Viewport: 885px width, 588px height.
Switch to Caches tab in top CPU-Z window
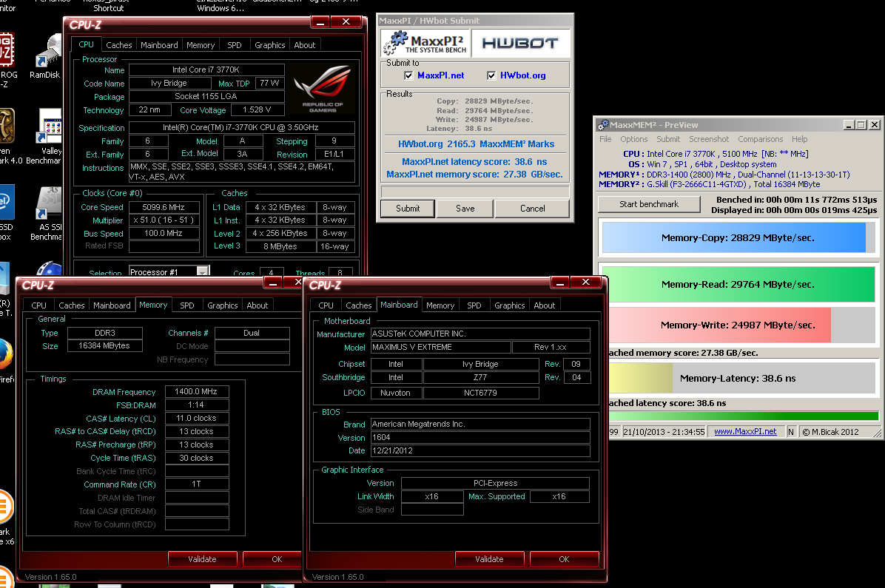pos(119,45)
